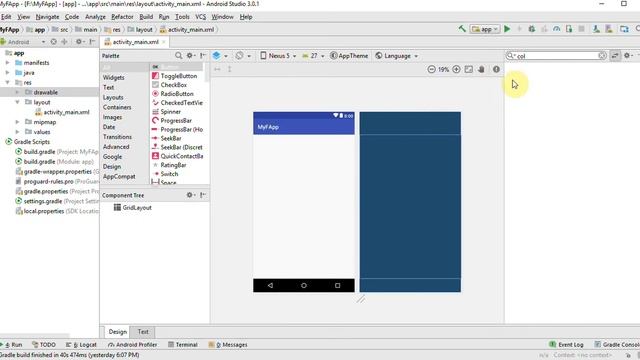Click scroll from source target icon
This screenshot has height=360, width=640.
tap(53, 42)
